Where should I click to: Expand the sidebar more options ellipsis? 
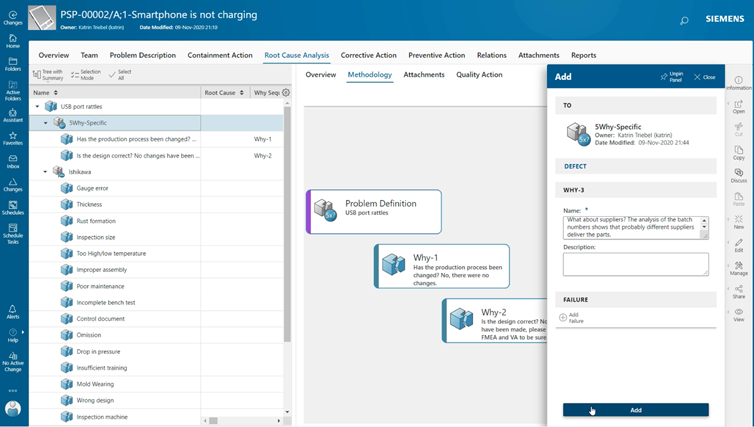click(x=13, y=390)
